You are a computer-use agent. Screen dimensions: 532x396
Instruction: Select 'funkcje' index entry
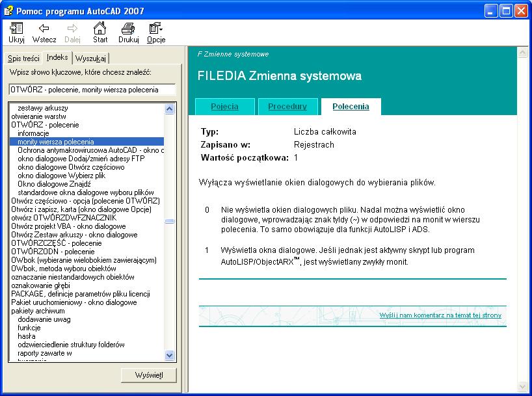pyautogui.click(x=29, y=328)
